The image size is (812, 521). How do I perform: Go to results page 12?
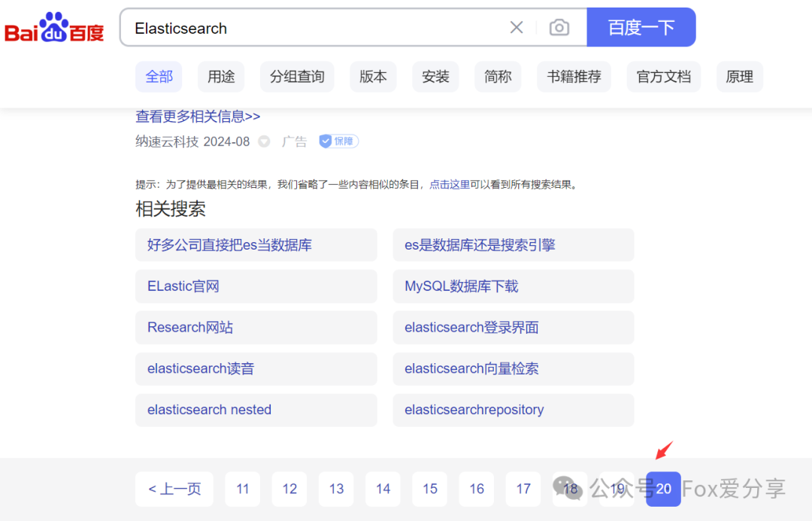(x=289, y=489)
